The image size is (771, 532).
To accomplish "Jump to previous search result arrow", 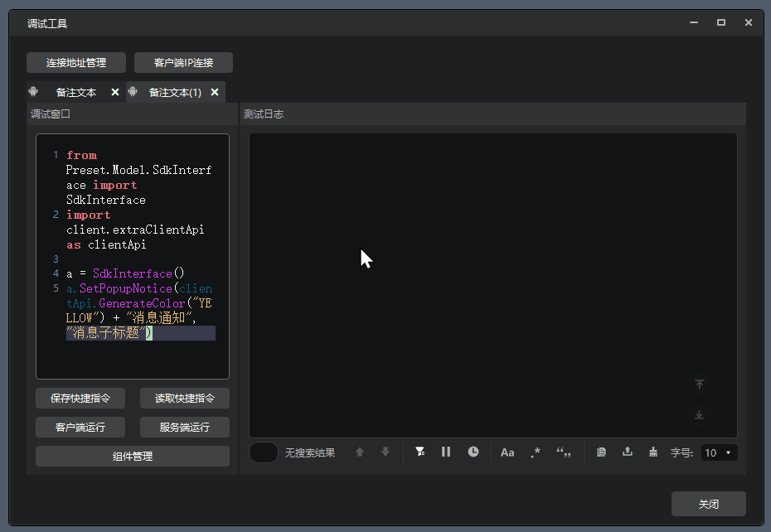I will click(360, 452).
